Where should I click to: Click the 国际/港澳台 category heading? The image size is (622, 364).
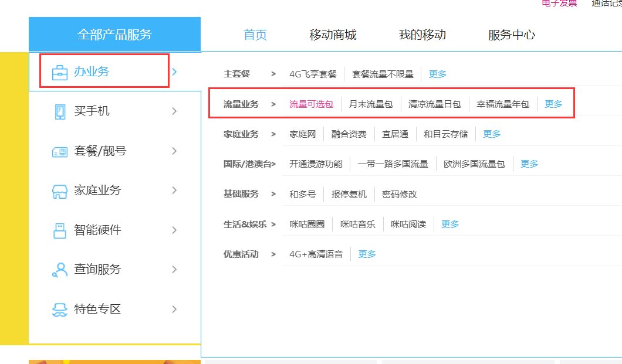click(x=248, y=164)
